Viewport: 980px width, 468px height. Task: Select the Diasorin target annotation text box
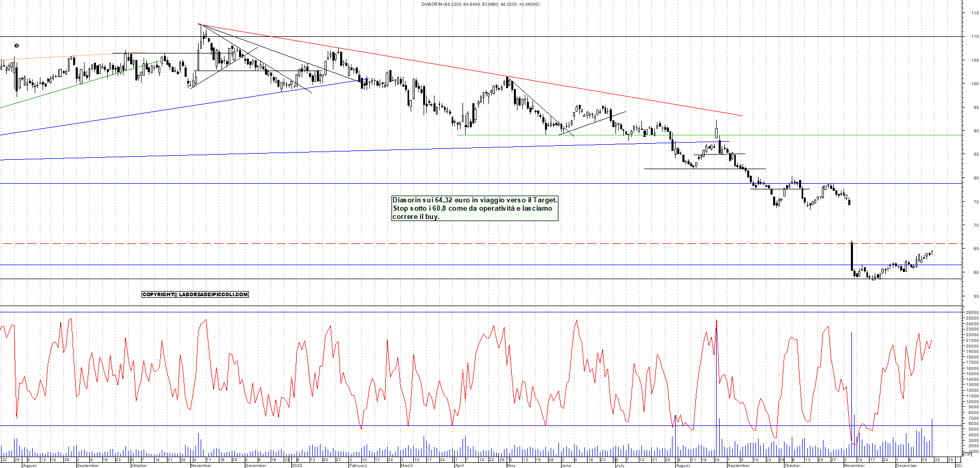tap(474, 208)
